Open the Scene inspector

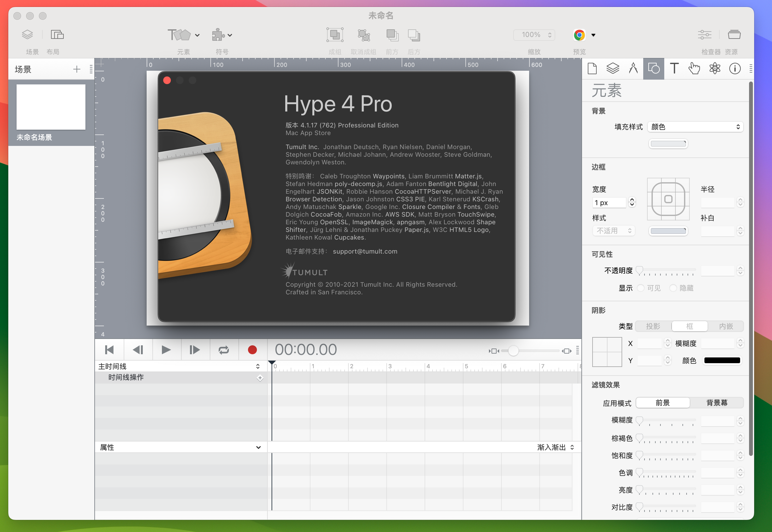613,68
